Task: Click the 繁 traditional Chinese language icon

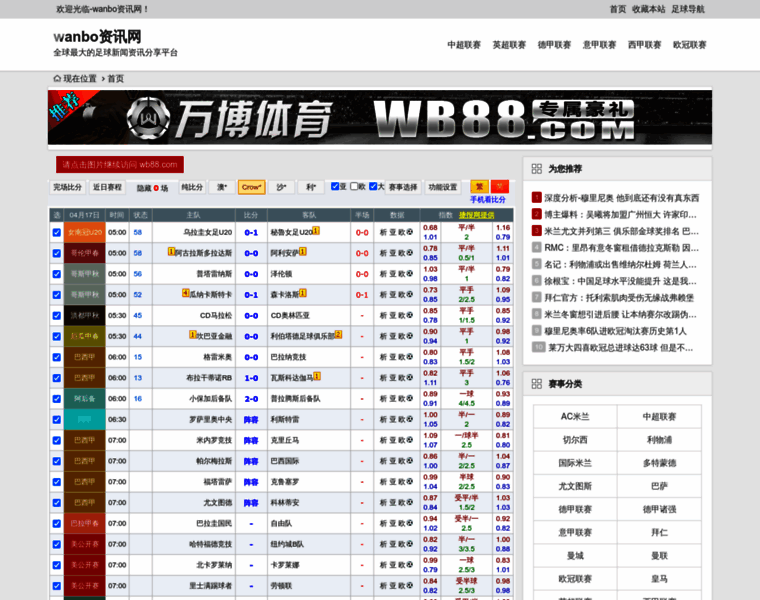Action: click(479, 187)
